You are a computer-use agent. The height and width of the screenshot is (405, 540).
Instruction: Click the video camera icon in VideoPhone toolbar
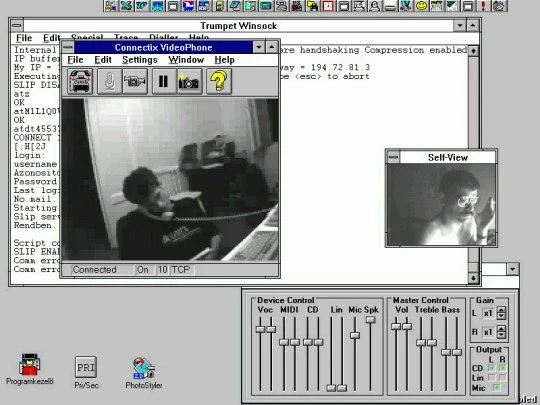point(135,81)
